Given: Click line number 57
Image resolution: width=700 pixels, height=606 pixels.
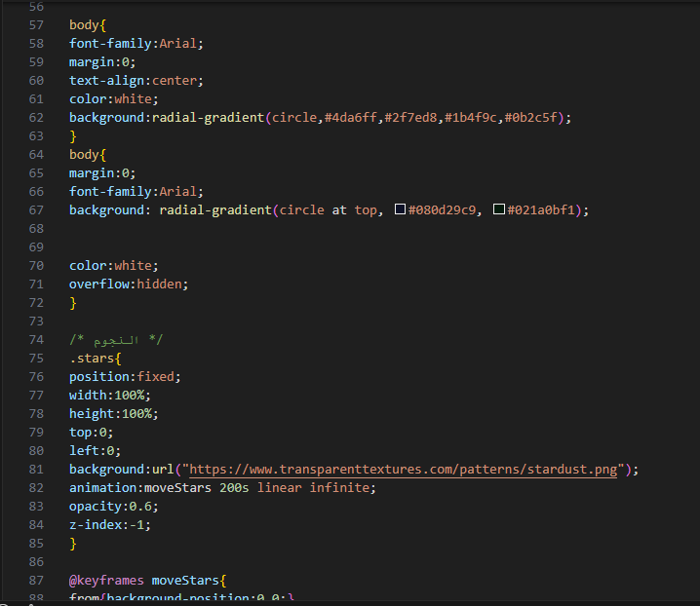Looking at the screenshot, I should [36, 25].
